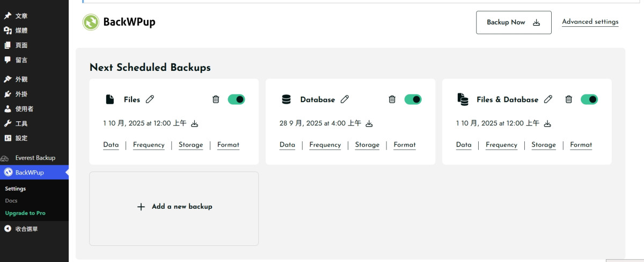Open Advanced settings link
644x262 pixels.
pyautogui.click(x=590, y=22)
